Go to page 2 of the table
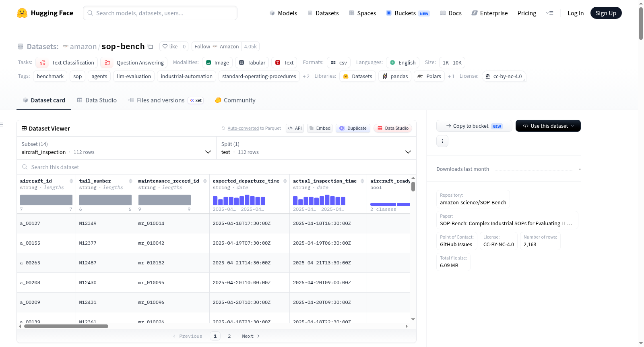 [x=229, y=336]
